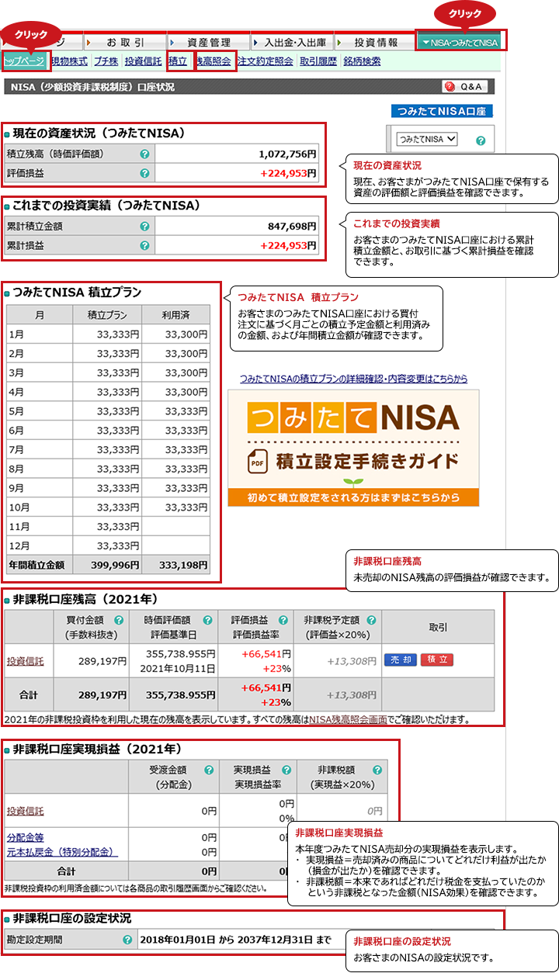Click the 12月 row label
Image resolution: width=559 pixels, height=980 pixels.
[x=19, y=545]
